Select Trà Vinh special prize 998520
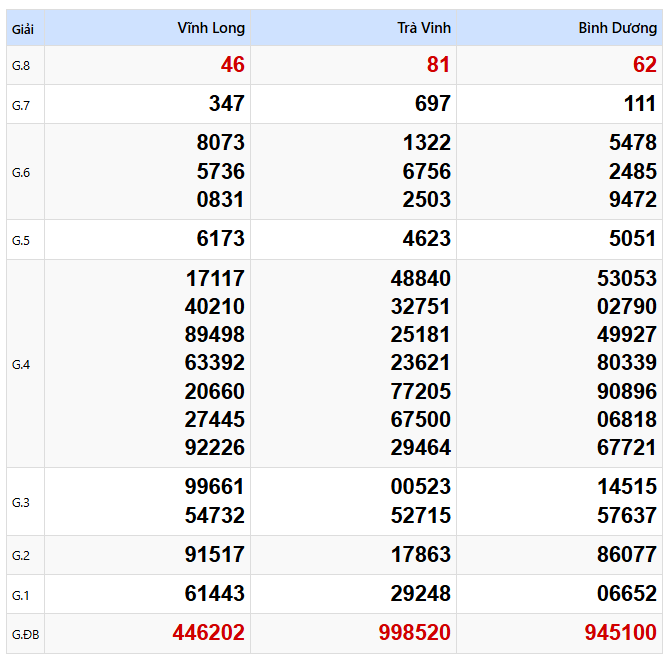 [414, 633]
